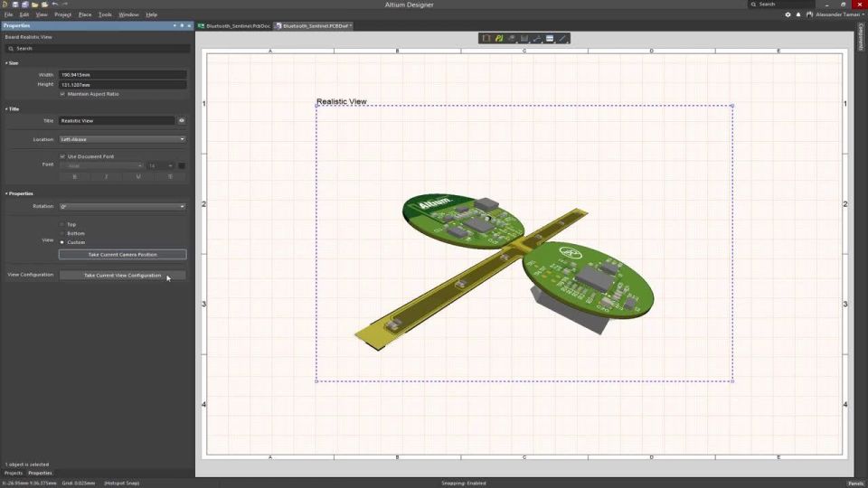Open the Location dropdown

[122, 139]
